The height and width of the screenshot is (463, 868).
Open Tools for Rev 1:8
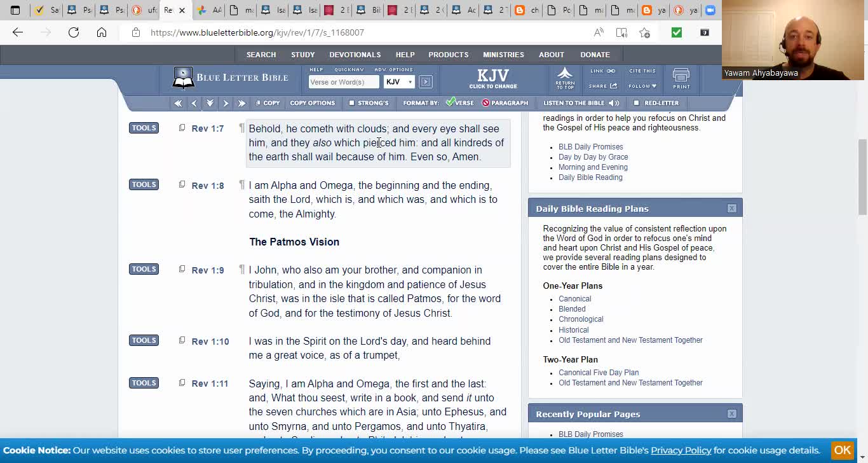click(144, 184)
